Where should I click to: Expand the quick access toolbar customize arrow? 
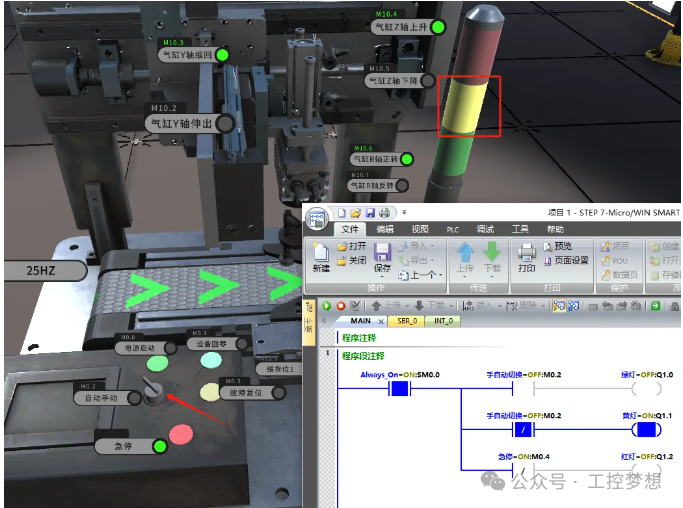point(404,213)
